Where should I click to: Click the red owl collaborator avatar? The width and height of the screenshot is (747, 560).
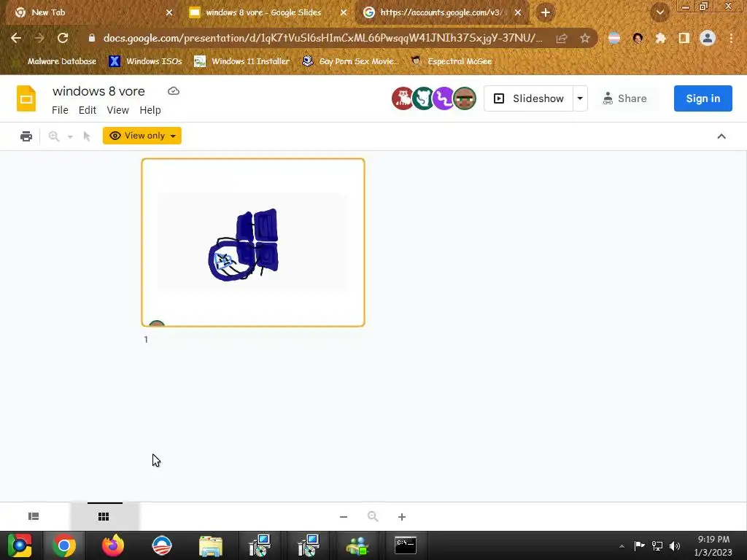pos(403,98)
